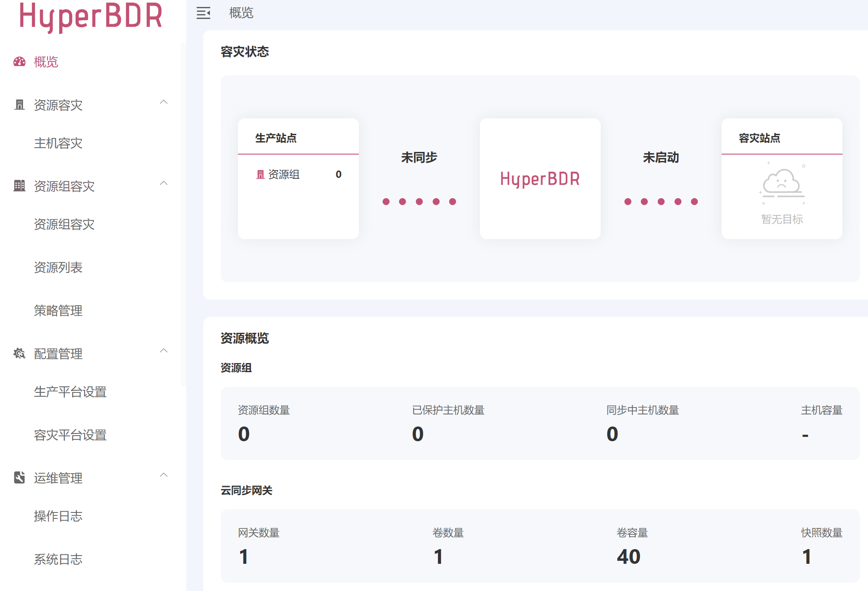Click the 资源组 subsection heading under 资源概览

236,368
